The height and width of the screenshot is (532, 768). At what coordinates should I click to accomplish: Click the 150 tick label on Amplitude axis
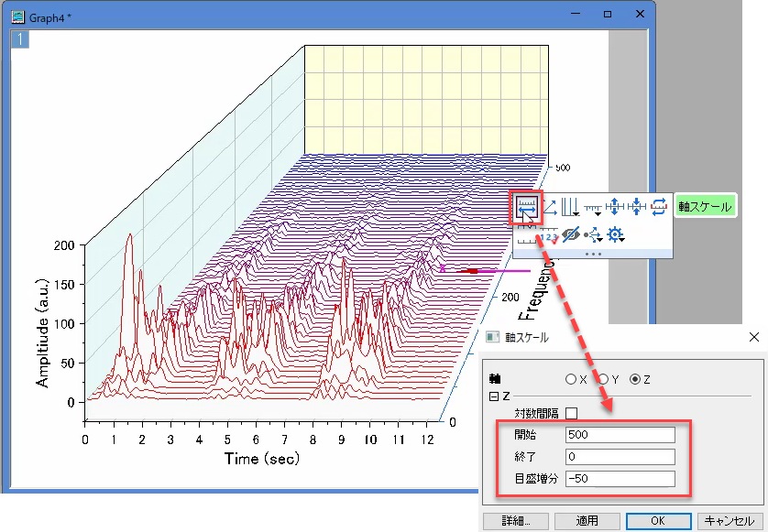tap(64, 285)
